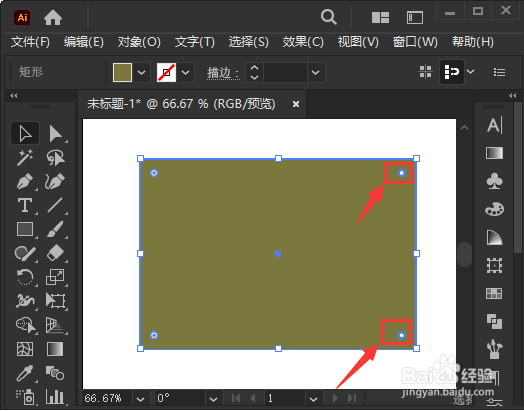The width and height of the screenshot is (524, 411).
Task: Click the search magnifier icon
Action: tap(329, 17)
